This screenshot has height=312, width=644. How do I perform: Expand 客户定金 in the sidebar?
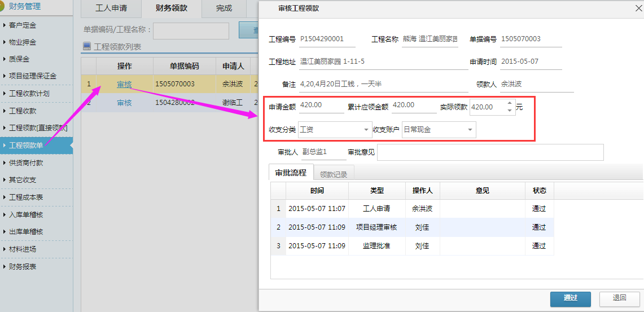tap(23, 25)
